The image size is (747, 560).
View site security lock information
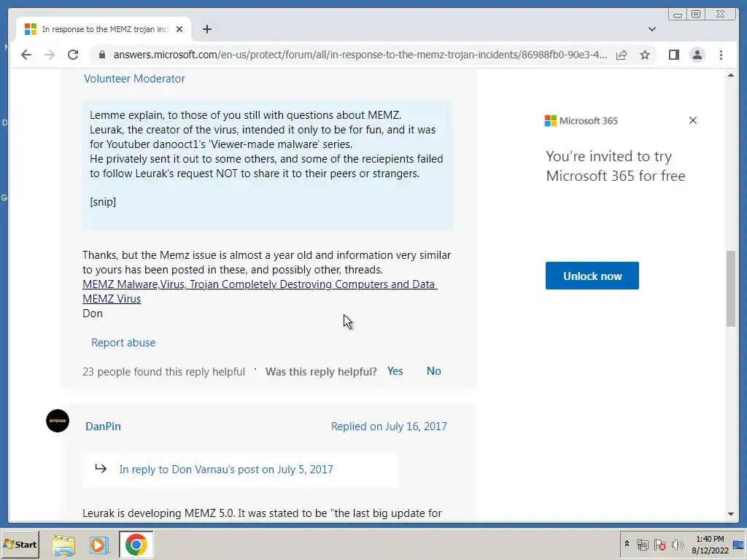click(101, 55)
